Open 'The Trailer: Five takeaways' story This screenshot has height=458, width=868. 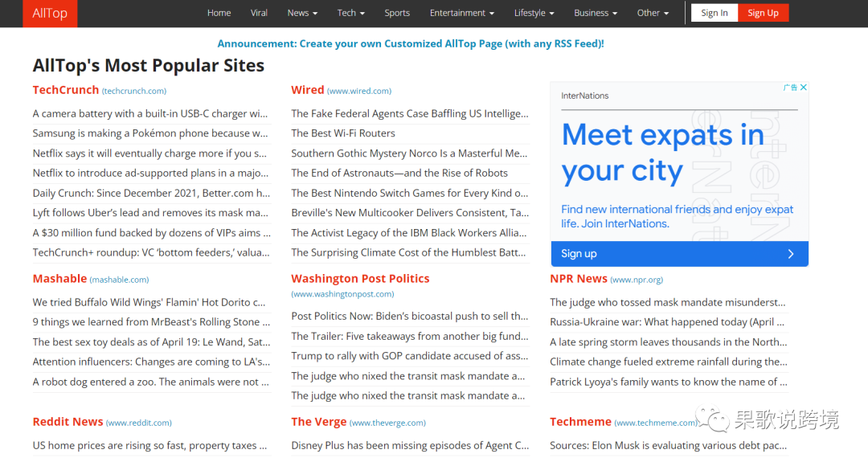coord(410,336)
